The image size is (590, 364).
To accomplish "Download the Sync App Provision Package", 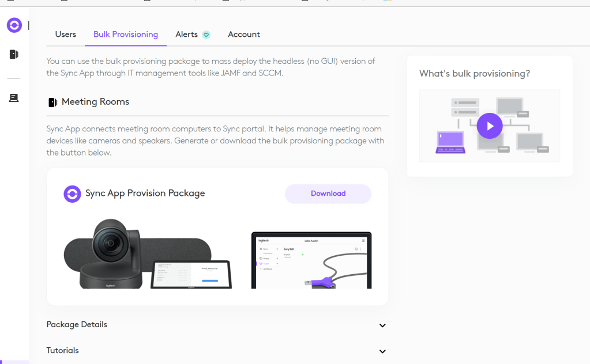I will coord(328,194).
